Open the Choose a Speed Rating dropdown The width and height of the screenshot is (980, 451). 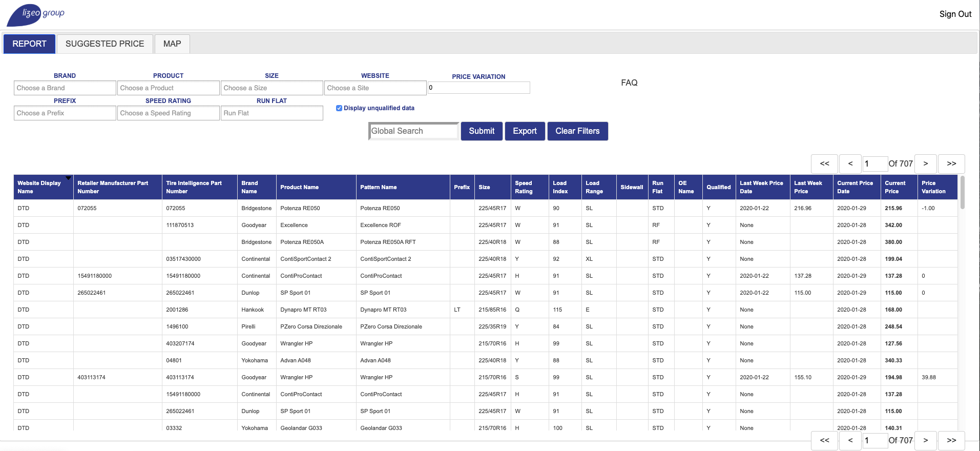(x=169, y=113)
